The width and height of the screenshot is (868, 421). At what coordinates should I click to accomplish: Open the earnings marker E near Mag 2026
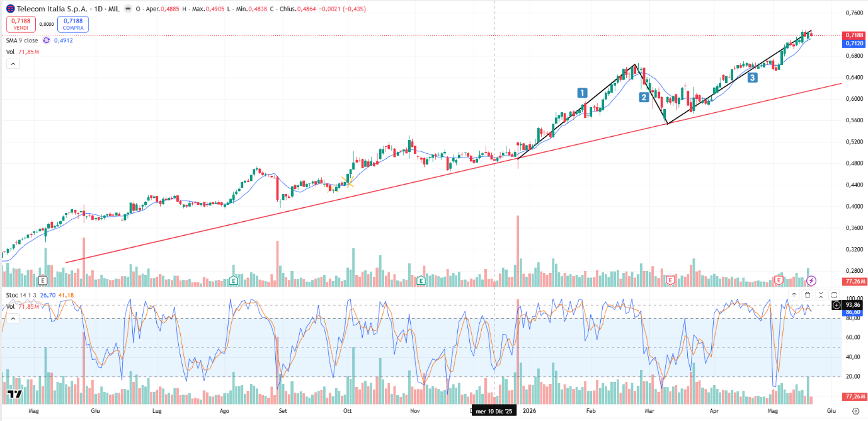coord(779,280)
